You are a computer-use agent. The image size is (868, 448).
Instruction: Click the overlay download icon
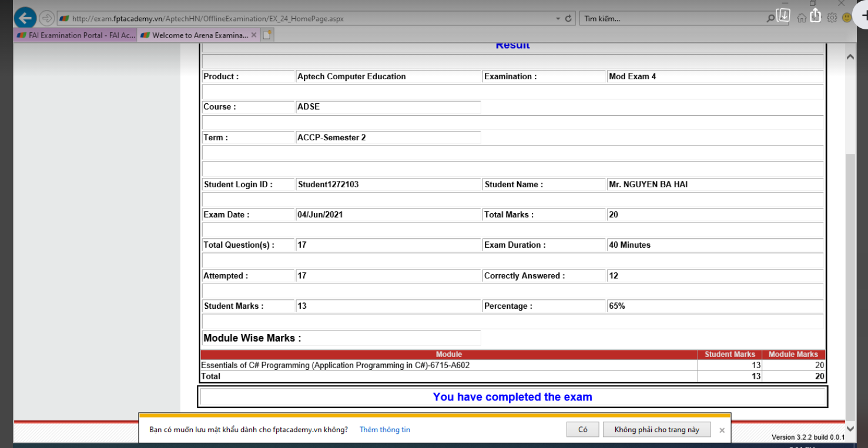click(783, 15)
